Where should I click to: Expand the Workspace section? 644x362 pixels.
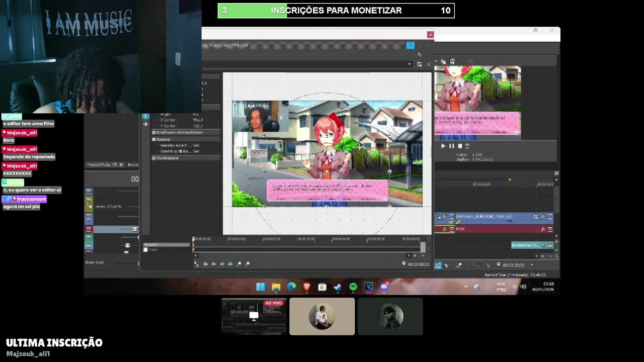click(x=154, y=158)
